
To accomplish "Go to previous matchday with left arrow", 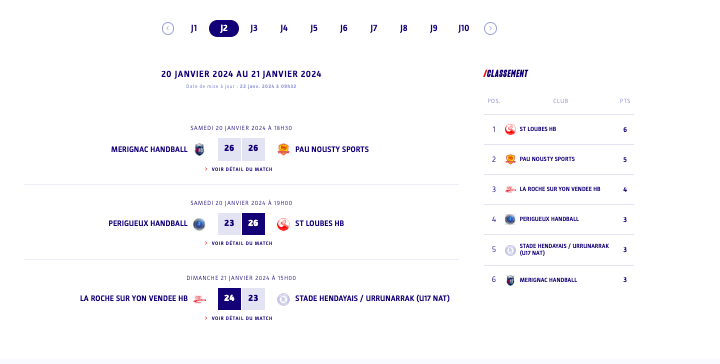I will (168, 28).
